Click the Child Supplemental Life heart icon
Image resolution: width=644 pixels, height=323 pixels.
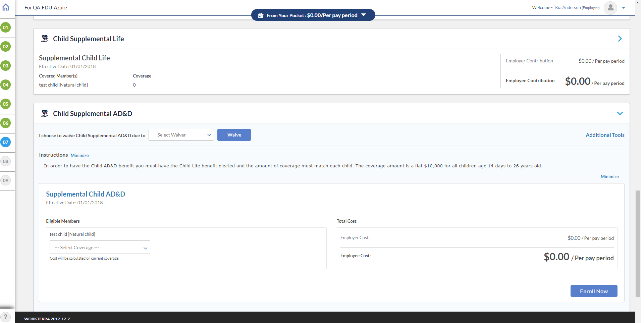[x=45, y=39]
